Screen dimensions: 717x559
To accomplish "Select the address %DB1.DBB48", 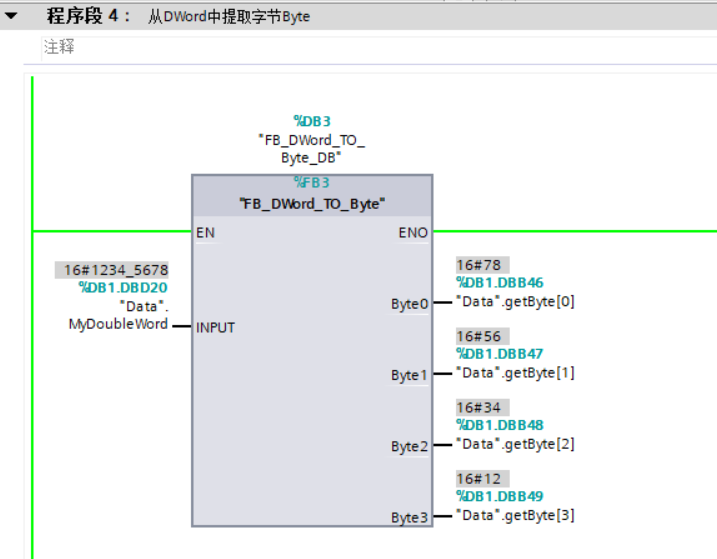I will (500, 425).
